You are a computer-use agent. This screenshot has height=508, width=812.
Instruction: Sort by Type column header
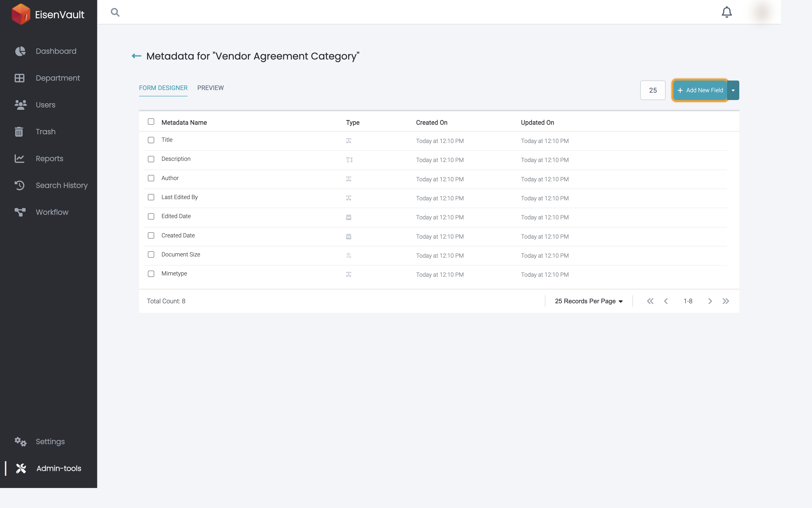pyautogui.click(x=353, y=123)
